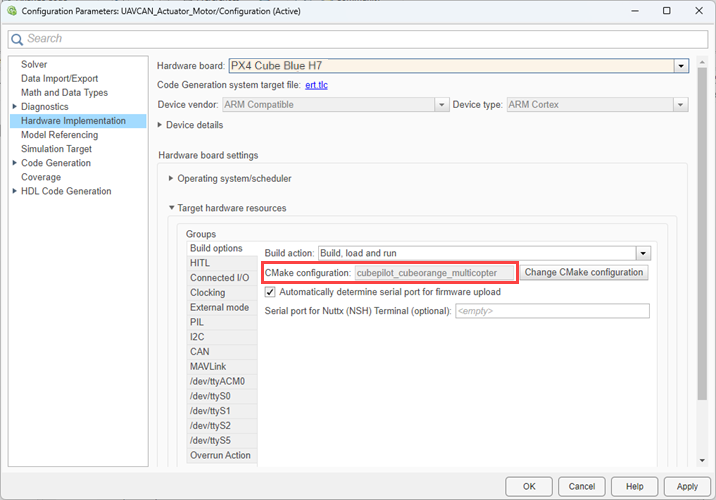Select the Connected I/O group

coord(219,278)
